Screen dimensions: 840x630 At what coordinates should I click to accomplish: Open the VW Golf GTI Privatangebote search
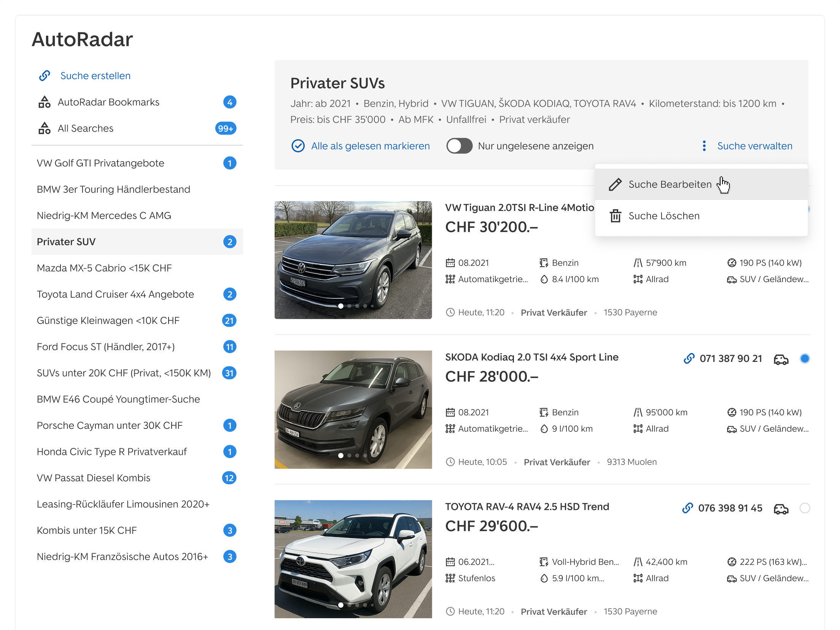tap(100, 163)
